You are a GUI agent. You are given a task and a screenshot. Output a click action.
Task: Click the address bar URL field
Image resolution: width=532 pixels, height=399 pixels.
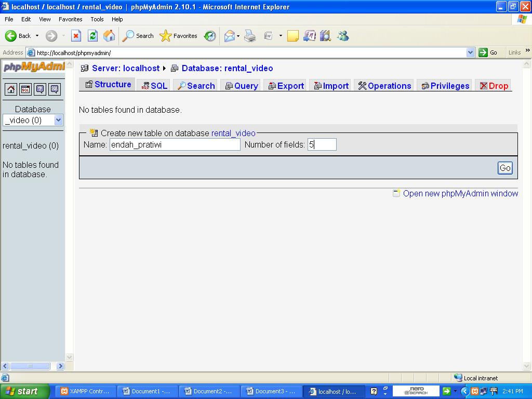(251, 52)
